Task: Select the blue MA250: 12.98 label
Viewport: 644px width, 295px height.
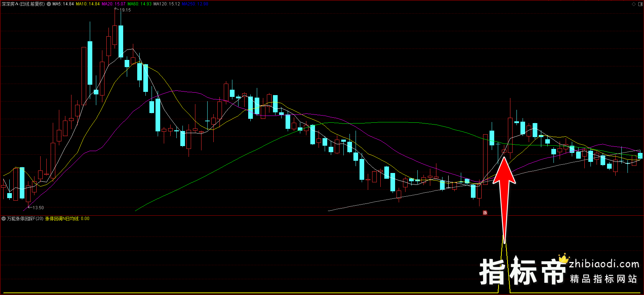Action: coord(195,4)
